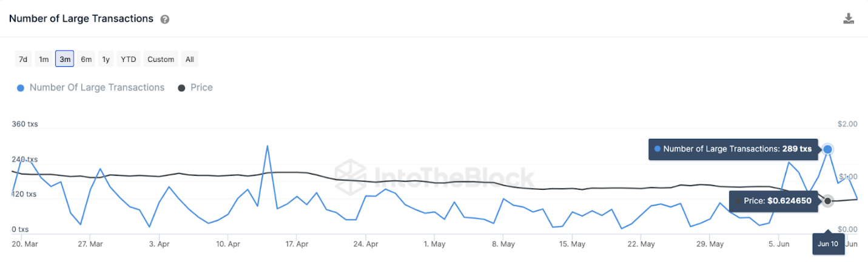Click the 17. Apr axis label
868x262 pixels.
(297, 244)
